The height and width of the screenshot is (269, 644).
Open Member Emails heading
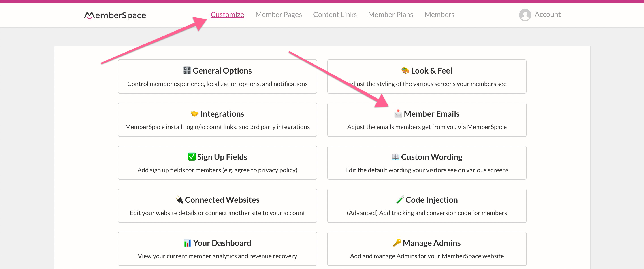tap(431, 114)
